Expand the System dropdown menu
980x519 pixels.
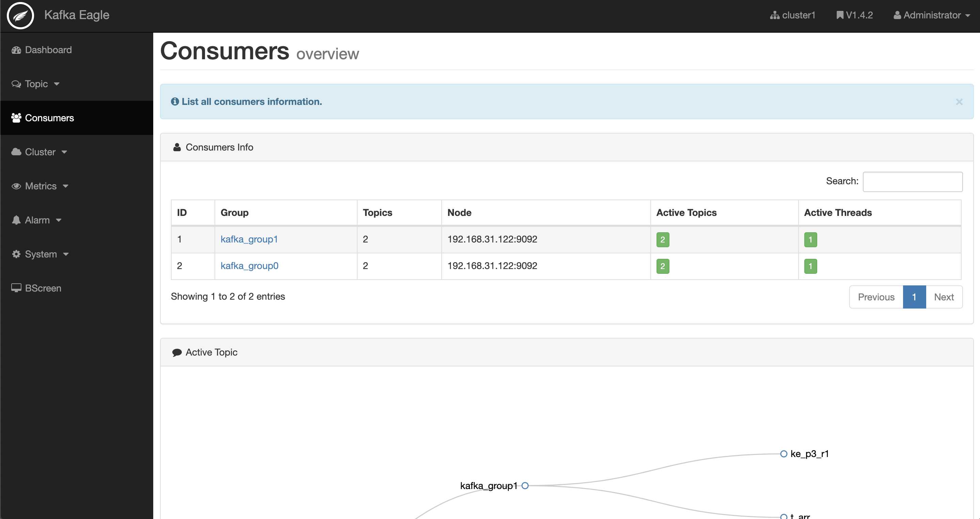(x=41, y=253)
